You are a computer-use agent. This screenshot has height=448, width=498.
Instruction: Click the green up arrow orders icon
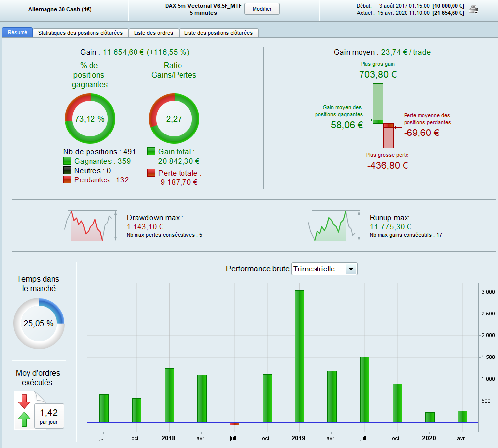pyautogui.click(x=24, y=419)
